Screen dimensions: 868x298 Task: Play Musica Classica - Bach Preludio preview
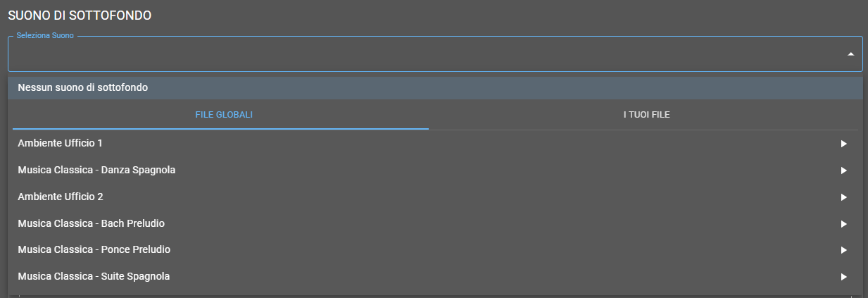coord(843,224)
